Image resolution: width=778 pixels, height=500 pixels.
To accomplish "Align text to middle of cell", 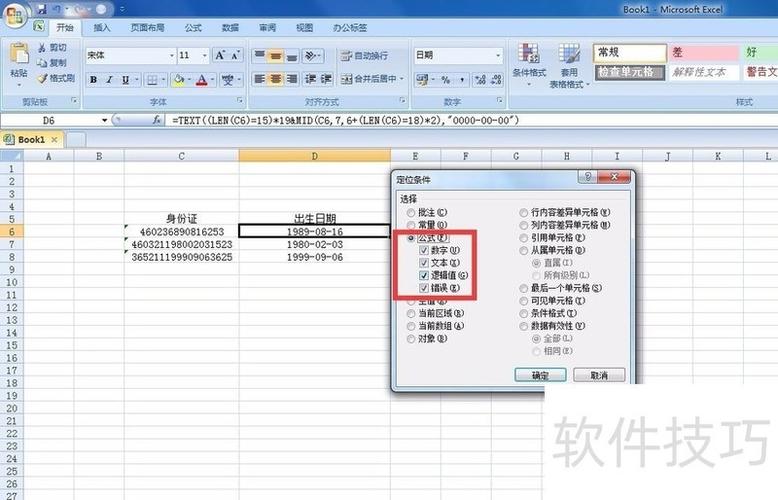I will coord(275,56).
